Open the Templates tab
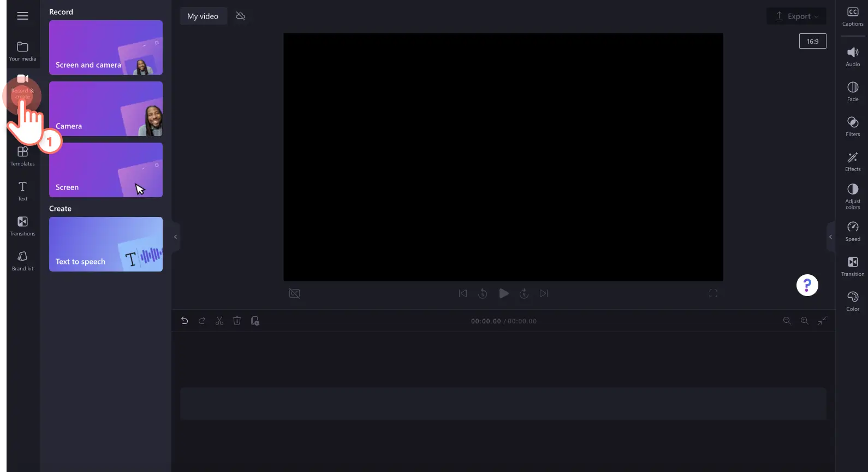Screen dimensions: 868x472 [22, 156]
